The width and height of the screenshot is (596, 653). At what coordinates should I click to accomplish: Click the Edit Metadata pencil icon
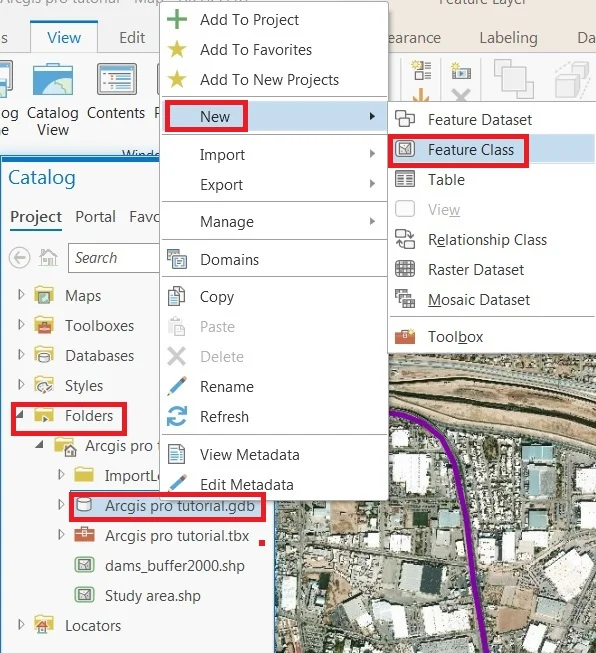point(177,483)
